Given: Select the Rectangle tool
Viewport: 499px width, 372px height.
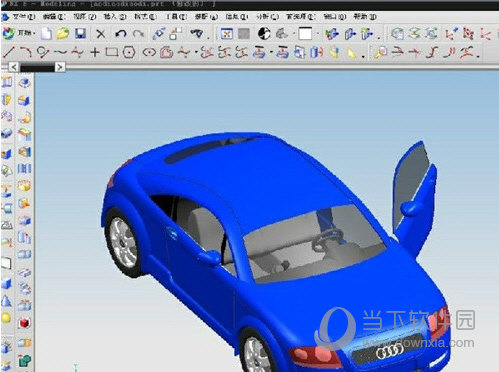Looking at the screenshot, I should point(112,52).
